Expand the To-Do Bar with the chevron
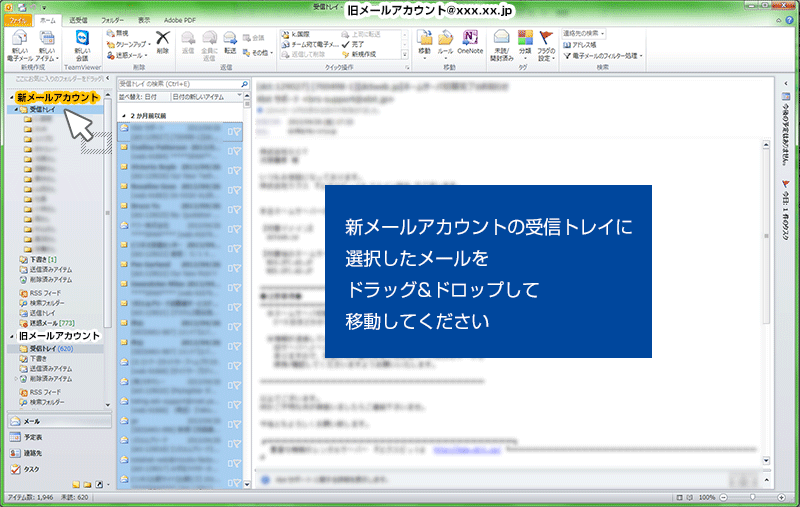800x507 pixels. point(786,83)
